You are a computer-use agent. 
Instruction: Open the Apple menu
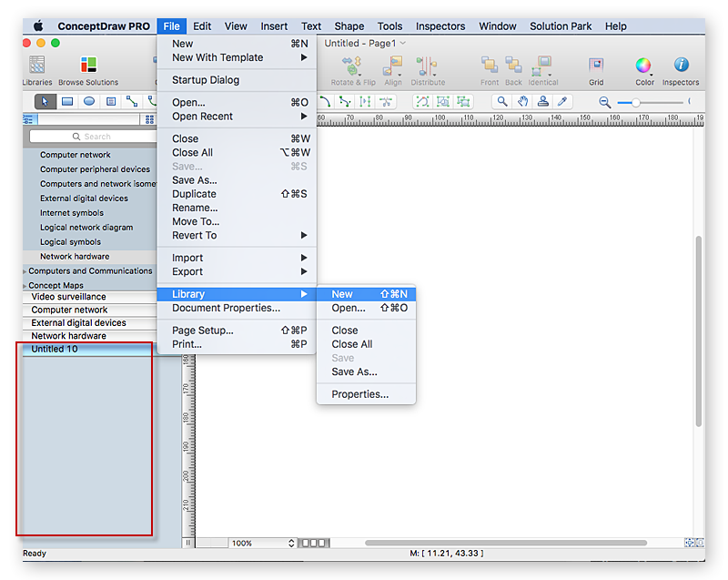coord(38,26)
